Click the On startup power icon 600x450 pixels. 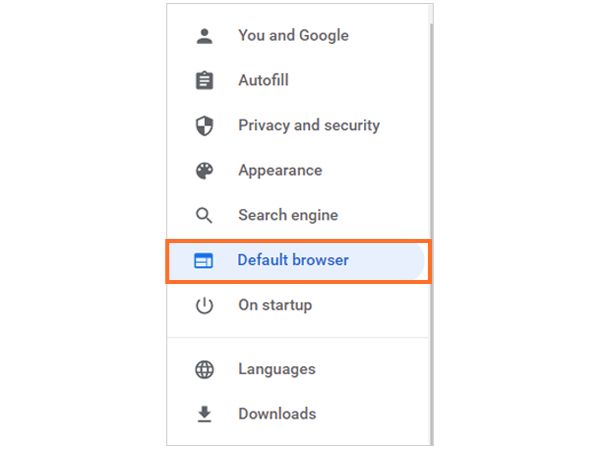(204, 306)
